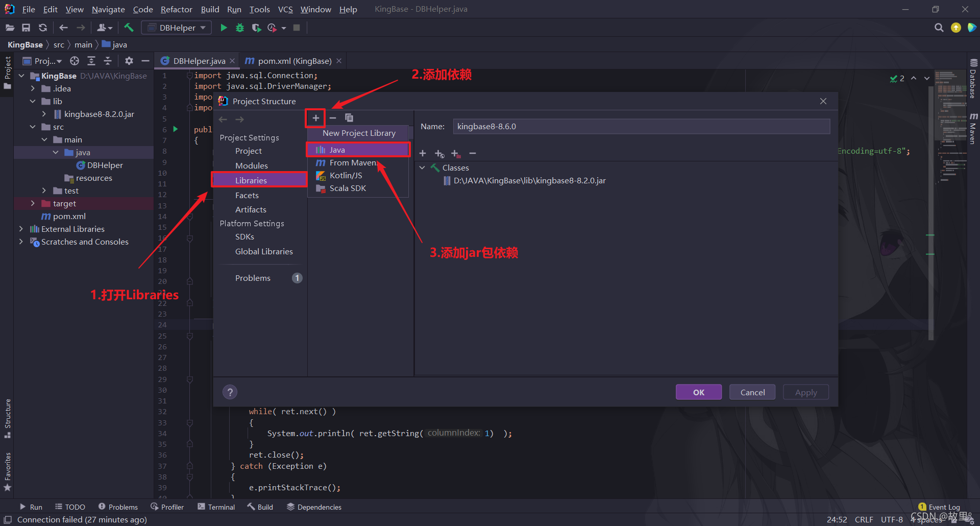
Task: Click the Search Everywhere magnifier icon
Action: coord(939,28)
